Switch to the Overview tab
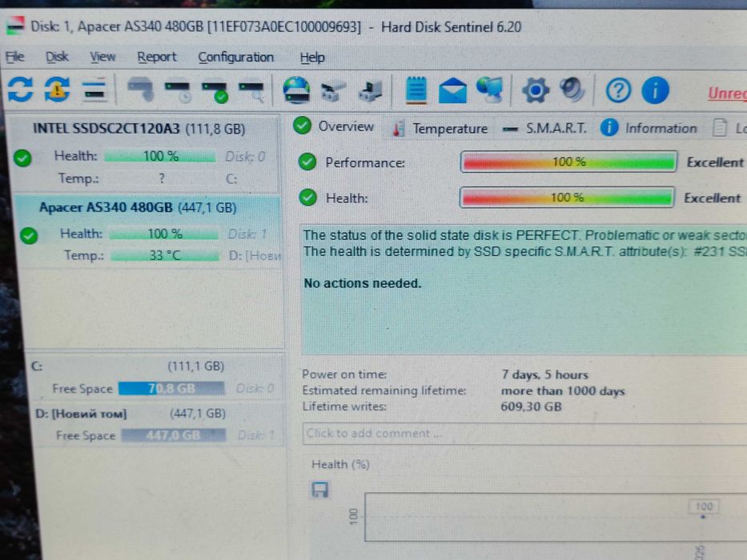This screenshot has height=560, width=747. (334, 126)
